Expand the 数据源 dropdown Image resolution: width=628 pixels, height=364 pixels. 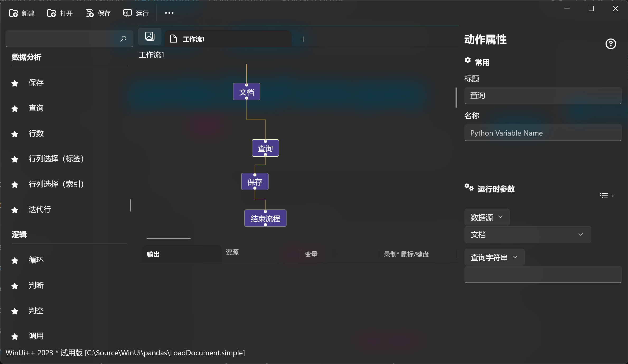point(487,217)
